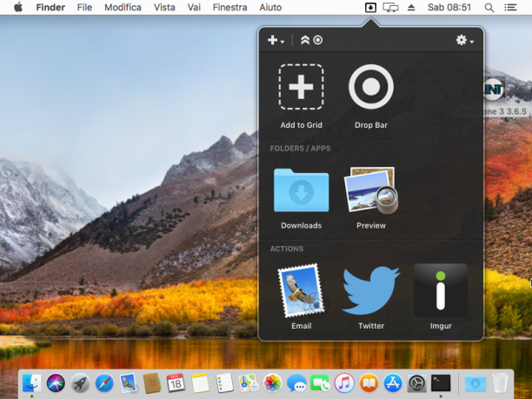
Task: Open the Modifica menu
Action: point(123,7)
